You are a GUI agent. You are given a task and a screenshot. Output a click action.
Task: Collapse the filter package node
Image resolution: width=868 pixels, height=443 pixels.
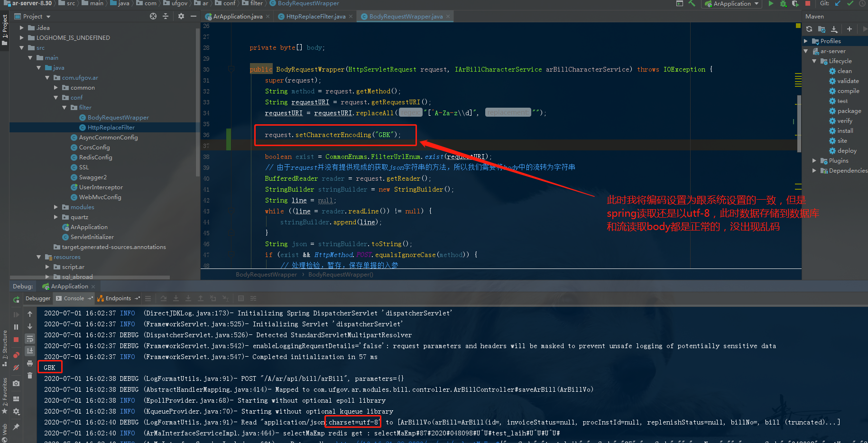click(64, 108)
